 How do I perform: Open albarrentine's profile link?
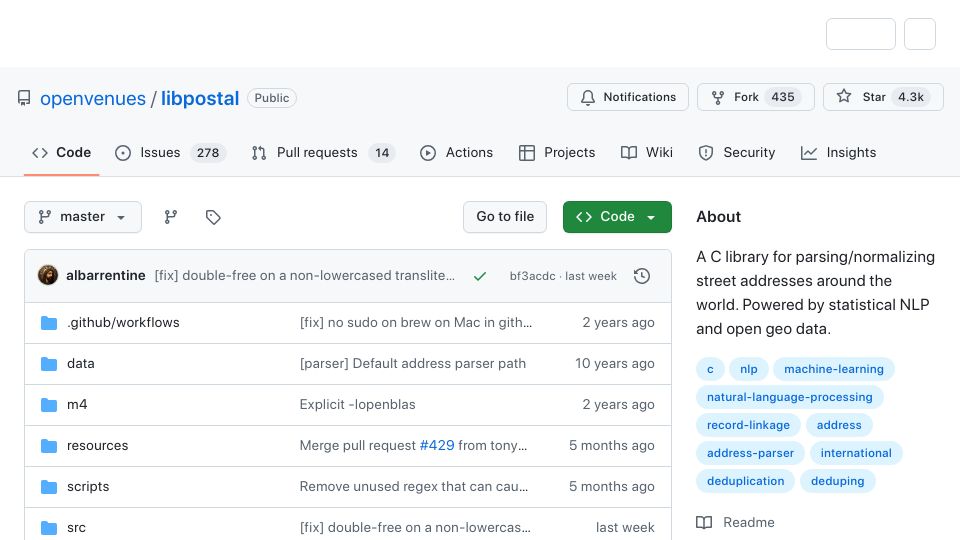(105, 276)
